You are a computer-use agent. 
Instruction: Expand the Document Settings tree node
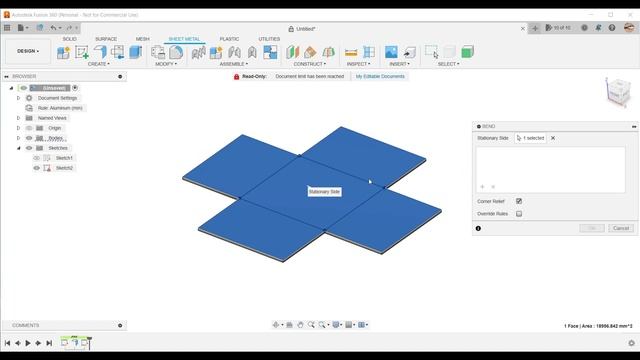18,98
